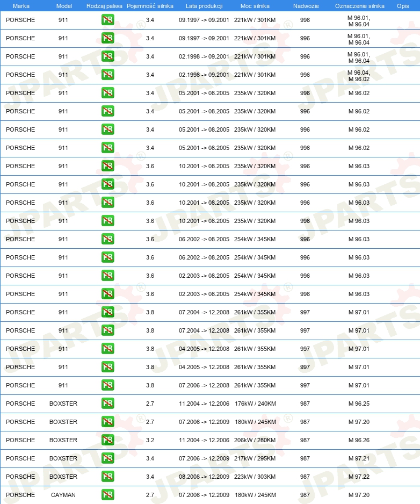The height and width of the screenshot is (504, 420).
Task: Click the petrol fuel icon in the CAYMAN row
Action: (x=107, y=495)
